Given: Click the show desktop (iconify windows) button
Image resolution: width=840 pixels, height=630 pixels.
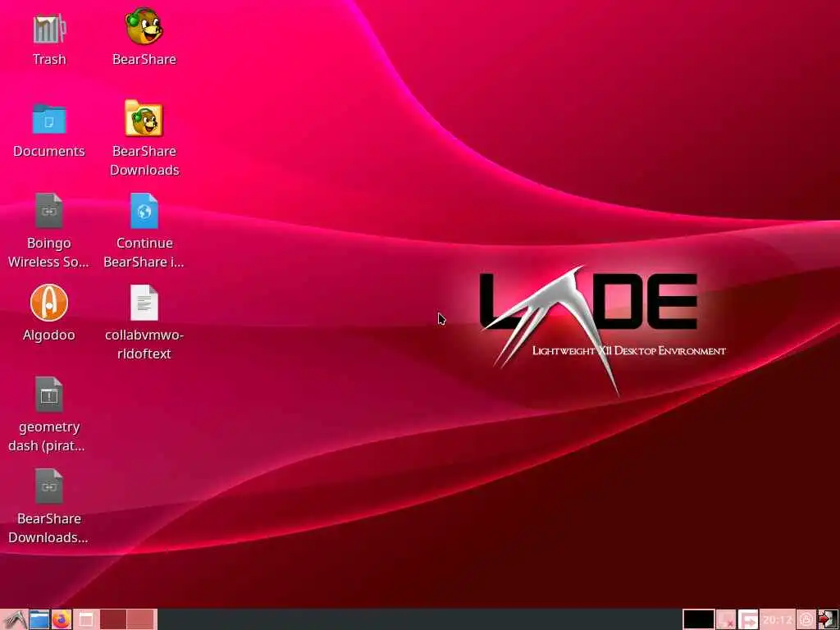Looking at the screenshot, I should (x=85, y=620).
